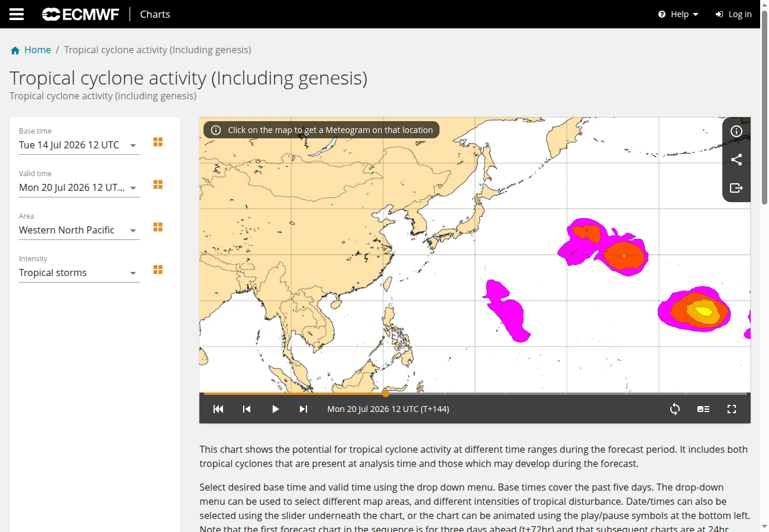Screen dimensions: 769x532
Task: Toggle the legend display icon
Action: click(703, 409)
